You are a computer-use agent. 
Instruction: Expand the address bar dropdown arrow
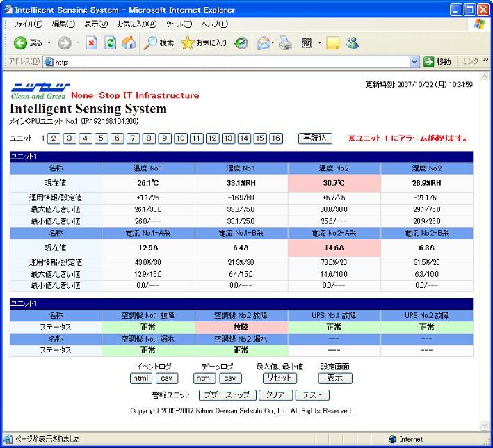(414, 62)
